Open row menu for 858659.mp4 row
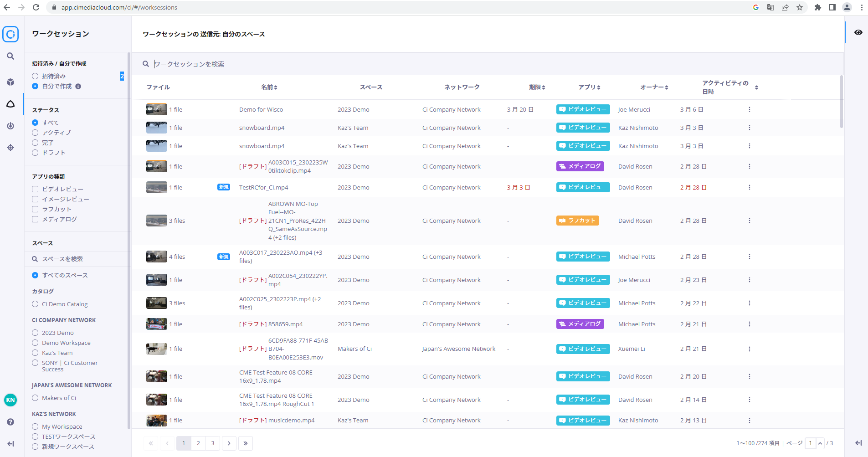Viewport: 868px width, 457px height. [749, 324]
